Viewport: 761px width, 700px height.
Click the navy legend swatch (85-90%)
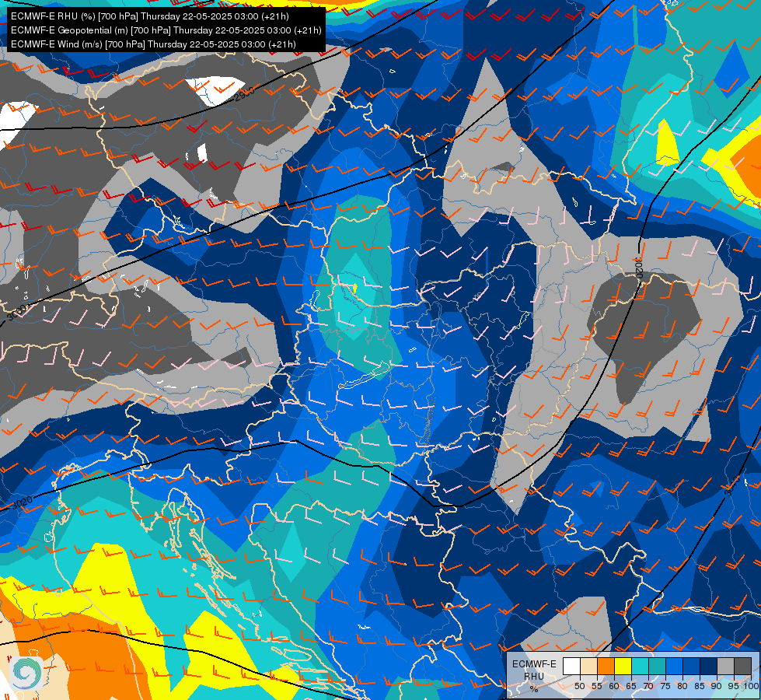click(x=708, y=666)
